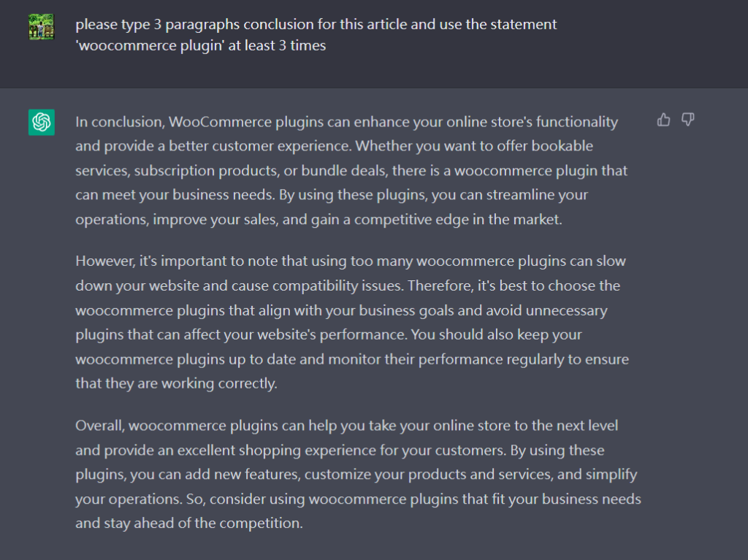Click the text "Whether you want to offer bookable"
The width and height of the screenshot is (748, 560).
point(475,146)
